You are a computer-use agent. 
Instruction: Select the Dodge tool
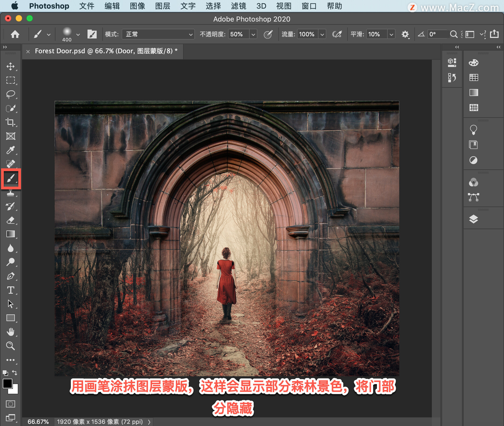point(10,262)
